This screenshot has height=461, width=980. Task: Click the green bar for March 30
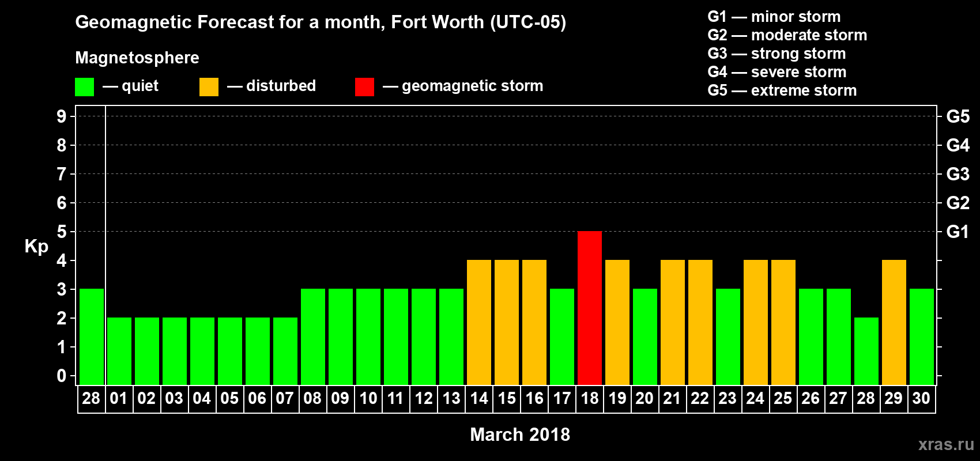pos(922,337)
